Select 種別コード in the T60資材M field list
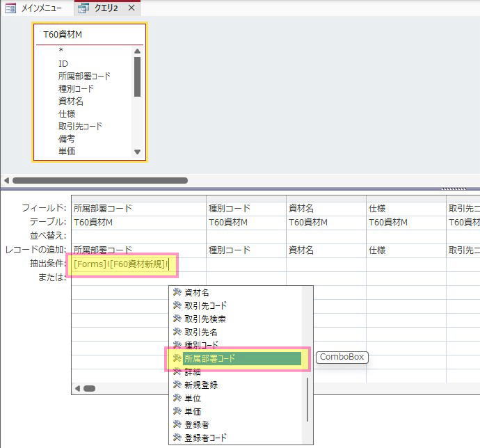This screenshot has height=448, width=480. click(76, 88)
